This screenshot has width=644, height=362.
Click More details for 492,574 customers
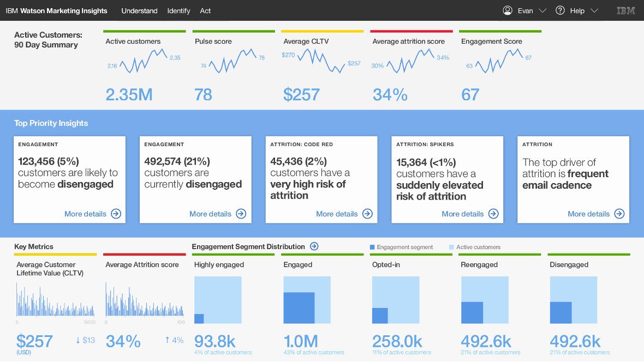210,214
